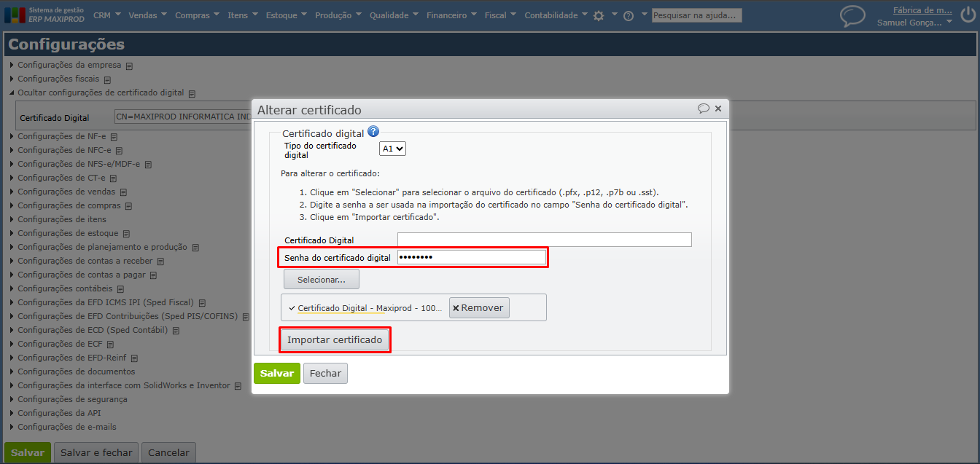Click note icon next to Configurações de contas a receber

pyautogui.click(x=160, y=262)
